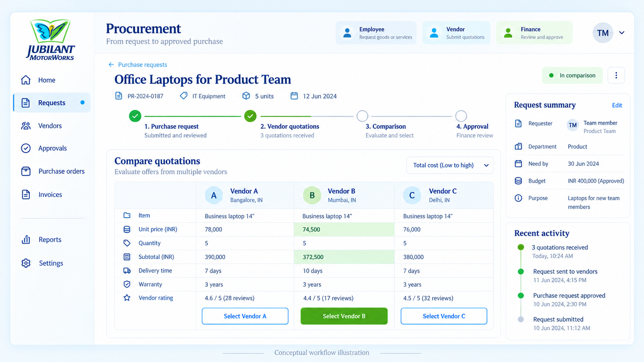The width and height of the screenshot is (644, 362).
Task: Open Settings in the sidebar
Action: tap(42, 263)
